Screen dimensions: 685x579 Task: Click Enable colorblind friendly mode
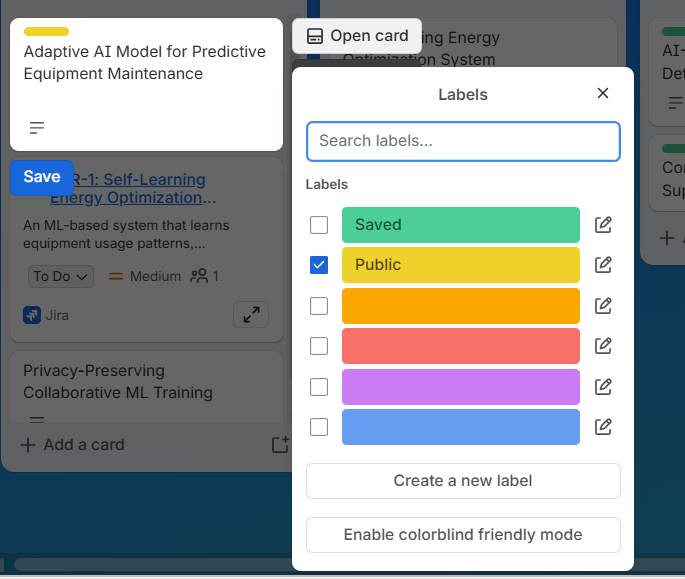(x=463, y=535)
